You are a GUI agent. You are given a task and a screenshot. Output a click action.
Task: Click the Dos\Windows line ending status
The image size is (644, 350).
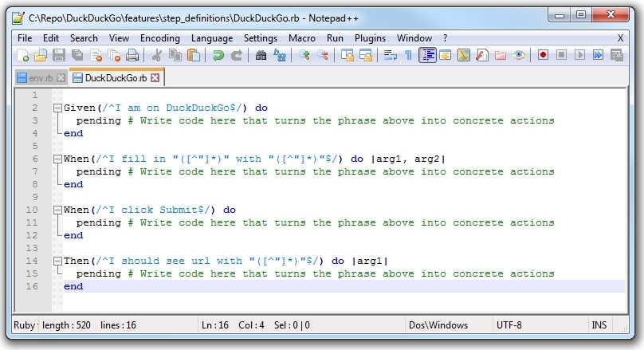click(438, 325)
